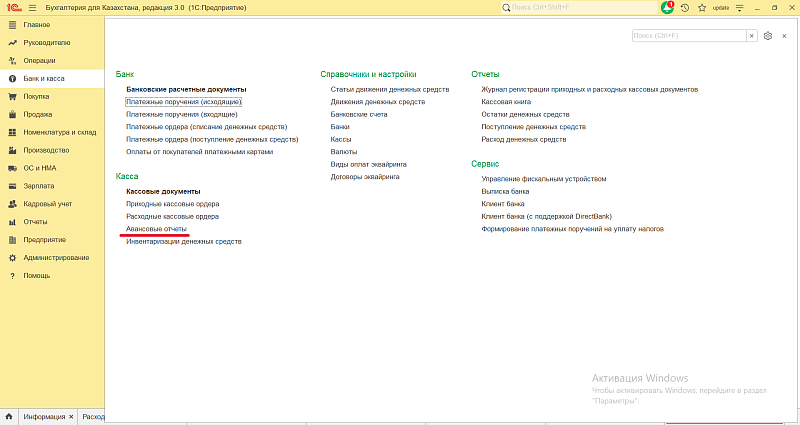Open Выписка банка service
Viewport: 800px width, 425px height.
pyautogui.click(x=505, y=191)
